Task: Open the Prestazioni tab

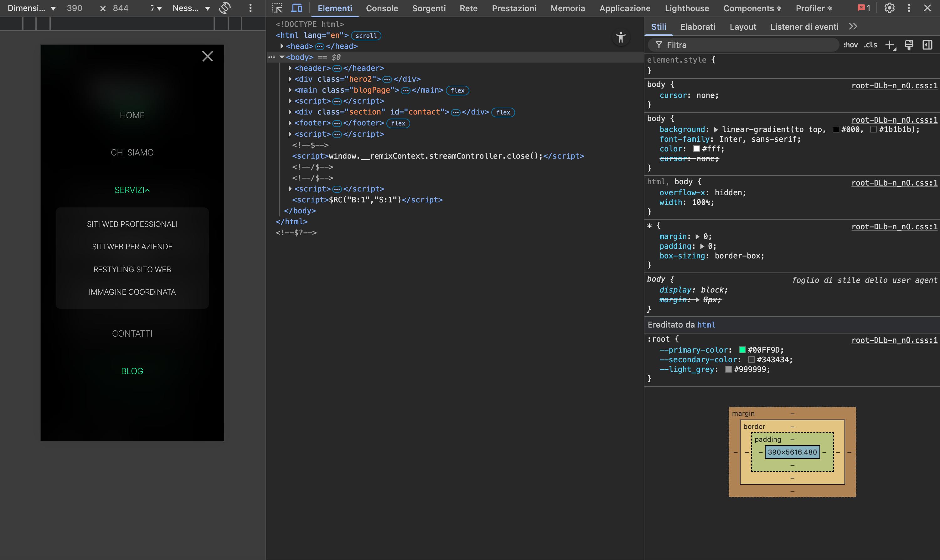Action: click(x=514, y=8)
